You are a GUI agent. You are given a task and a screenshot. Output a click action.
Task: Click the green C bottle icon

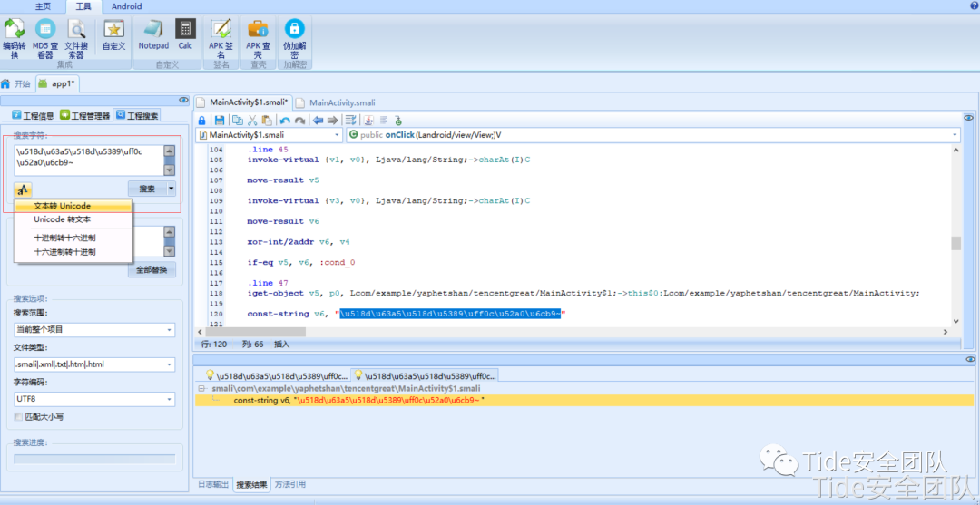coord(398,121)
